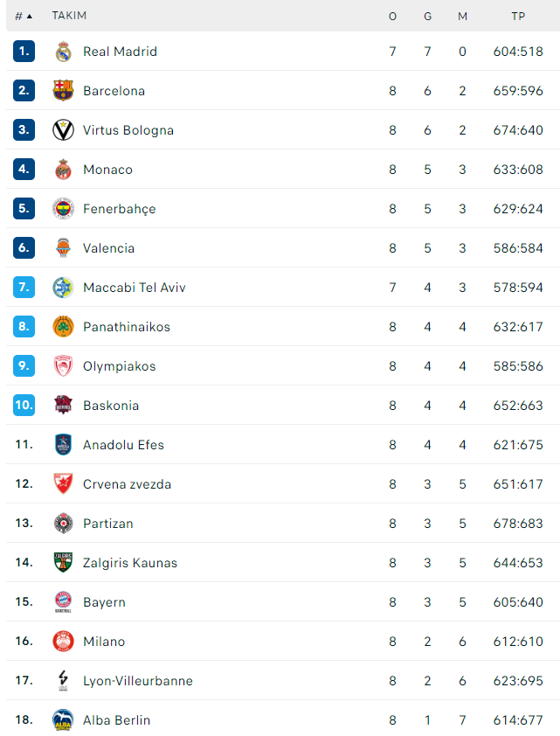Click the Barcelona club crest

63,91
